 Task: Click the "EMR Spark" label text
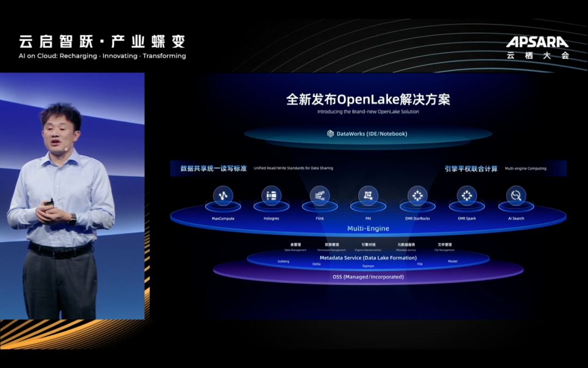pos(467,219)
